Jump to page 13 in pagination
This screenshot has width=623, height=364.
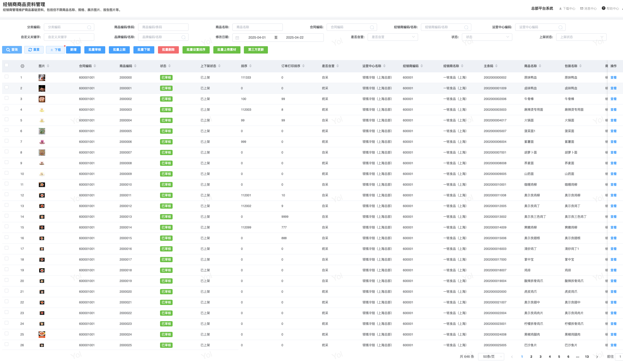(x=587, y=357)
